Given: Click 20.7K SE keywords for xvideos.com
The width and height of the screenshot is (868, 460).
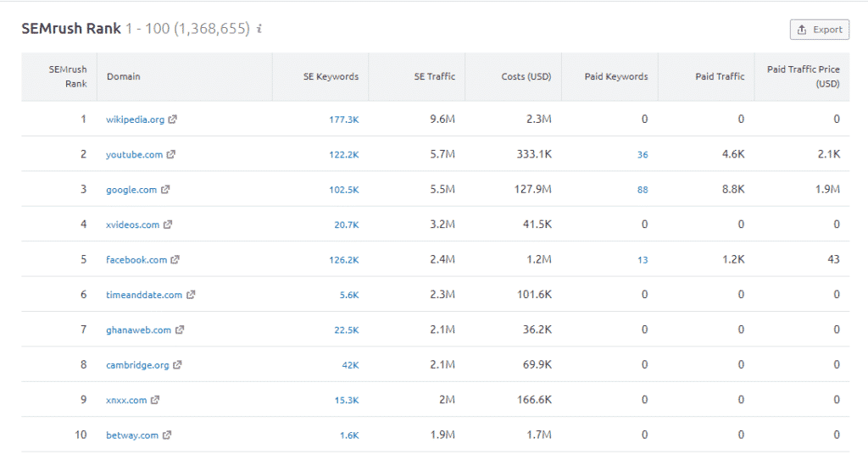Looking at the screenshot, I should click(x=347, y=224).
